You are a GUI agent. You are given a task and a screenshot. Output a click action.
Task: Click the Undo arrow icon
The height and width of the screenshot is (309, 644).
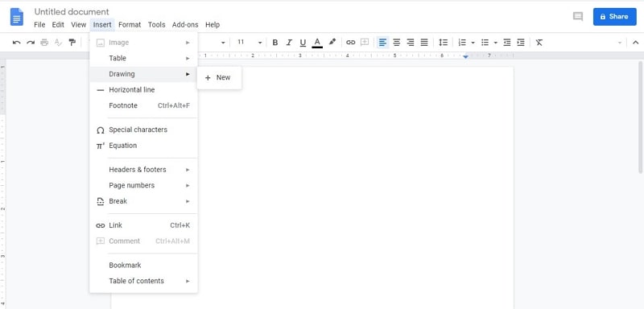pos(16,43)
